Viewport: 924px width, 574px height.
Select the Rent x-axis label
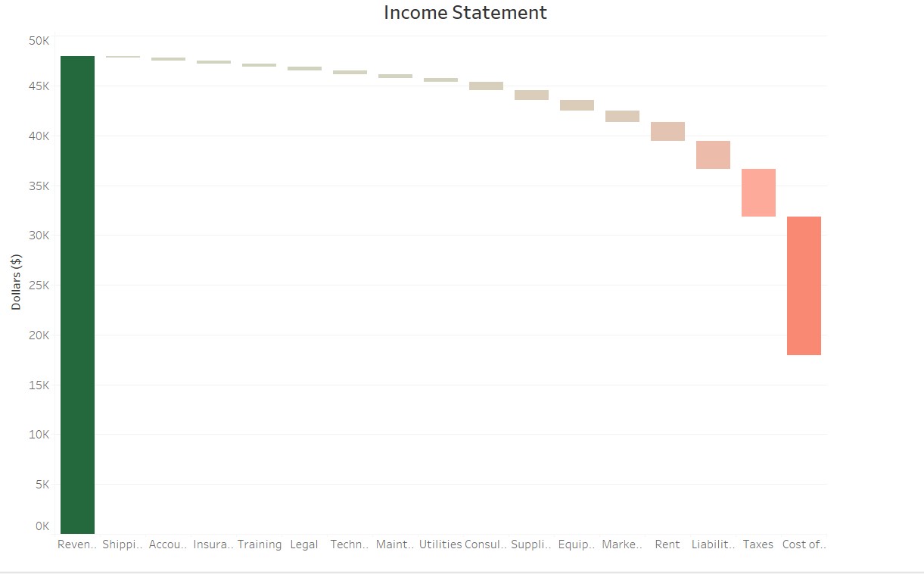(x=667, y=544)
